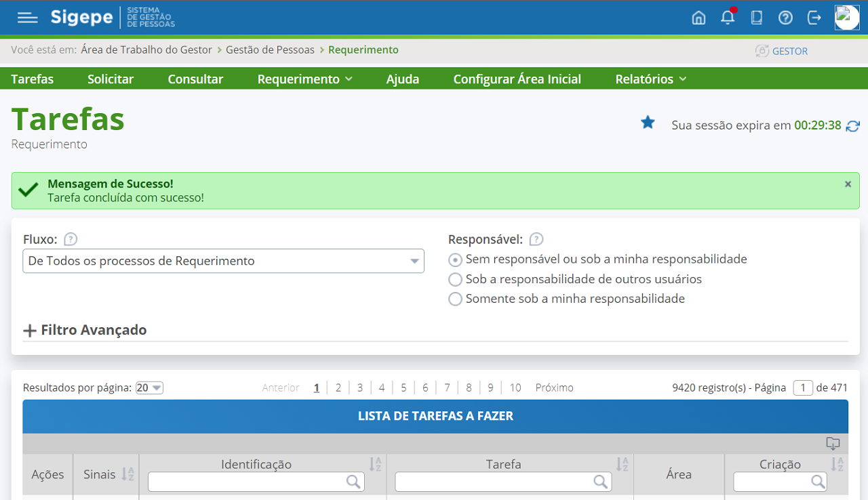Click the 00:29:38 session timer
This screenshot has height=500, width=868.
[818, 125]
